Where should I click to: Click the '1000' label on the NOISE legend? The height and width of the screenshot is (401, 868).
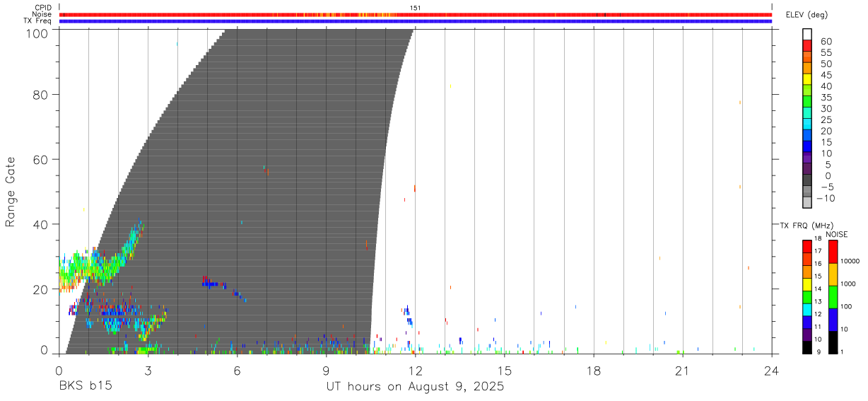click(x=850, y=284)
